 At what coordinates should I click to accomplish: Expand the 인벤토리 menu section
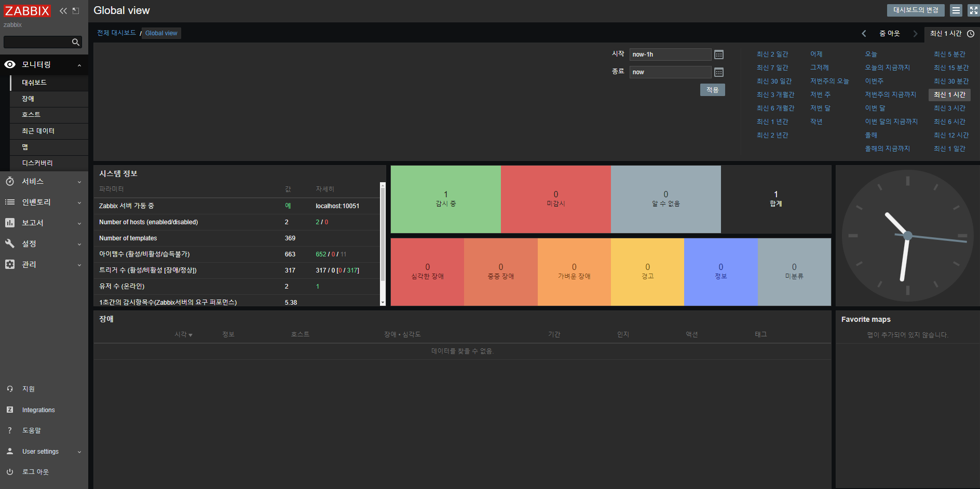tap(79, 202)
